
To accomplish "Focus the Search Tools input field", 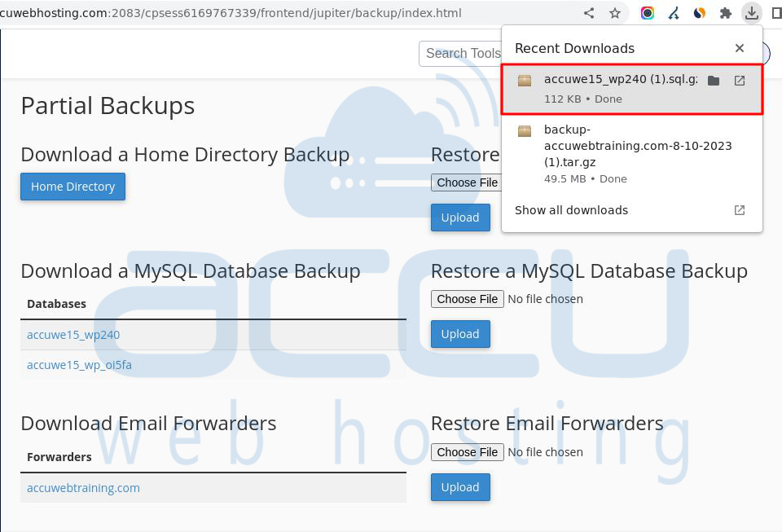I will 459,53.
